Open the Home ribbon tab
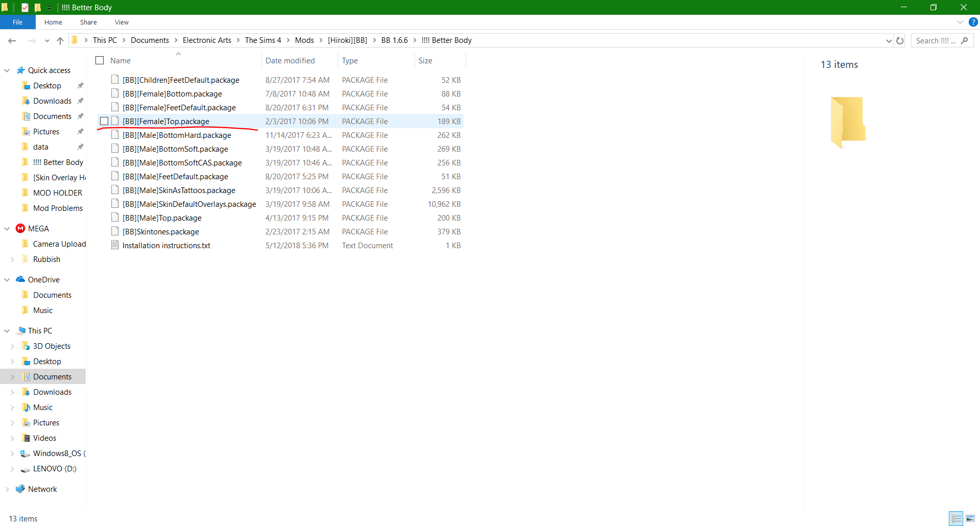This screenshot has width=980, height=526. coord(53,22)
